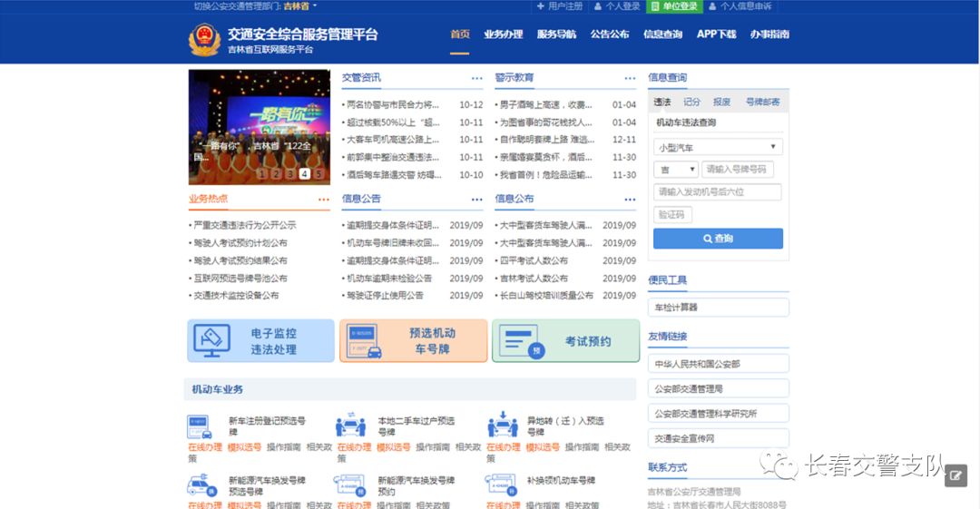This screenshot has height=509, width=980.
Task: Open 互联网预选号牌号池公布 link
Action: [x=240, y=279]
